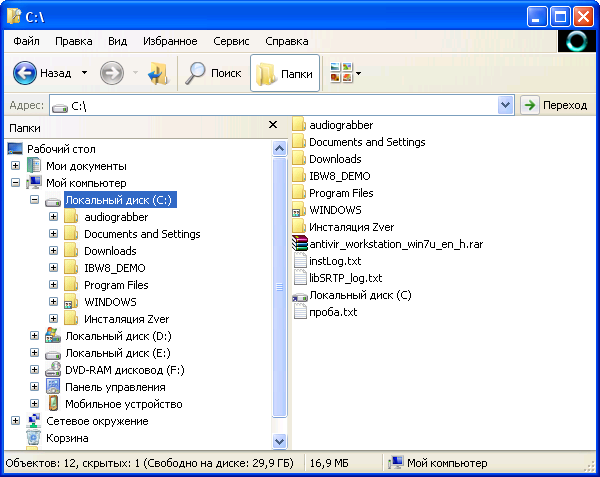Expand Панель управления tree node
Image resolution: width=600 pixels, height=477 pixels.
tap(34, 386)
